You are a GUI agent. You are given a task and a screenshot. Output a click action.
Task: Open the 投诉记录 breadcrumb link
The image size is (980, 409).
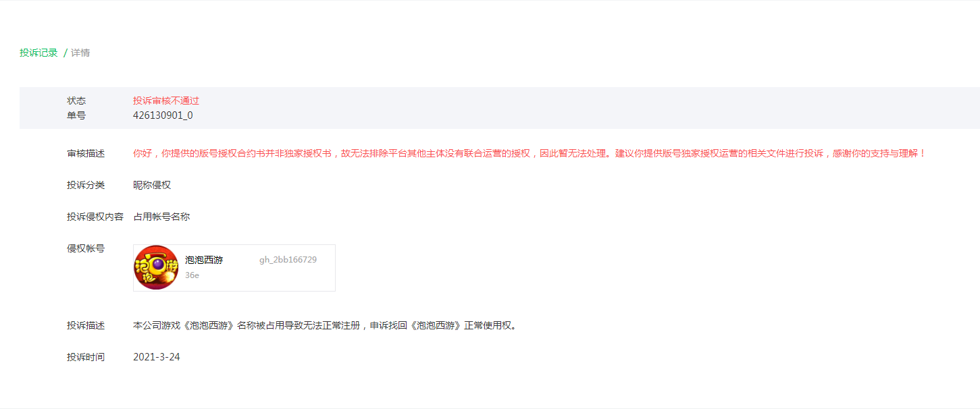[38, 53]
